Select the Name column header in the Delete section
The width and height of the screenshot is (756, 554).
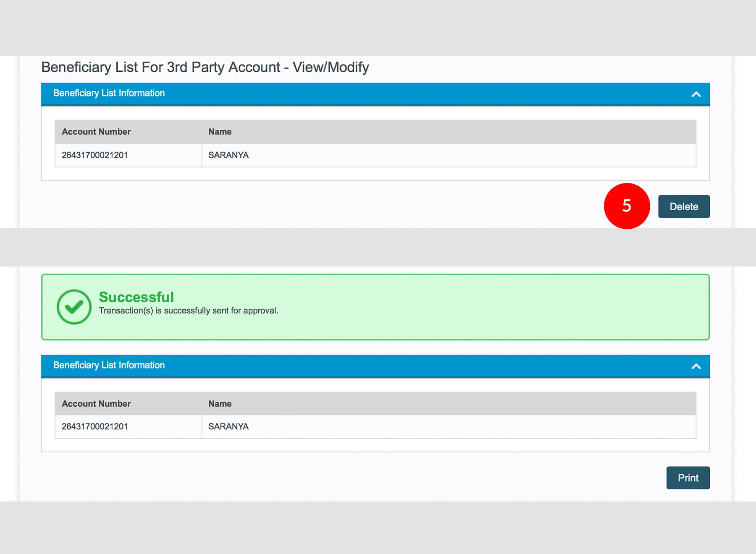point(220,132)
